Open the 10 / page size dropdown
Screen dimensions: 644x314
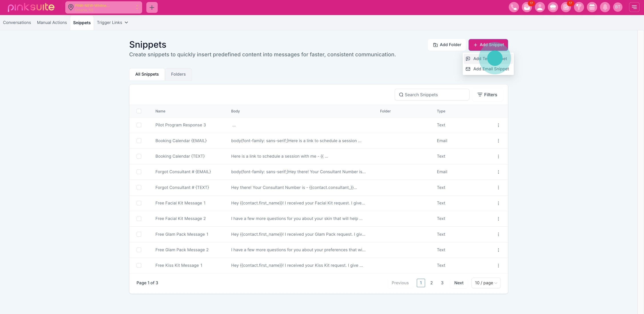click(486, 283)
